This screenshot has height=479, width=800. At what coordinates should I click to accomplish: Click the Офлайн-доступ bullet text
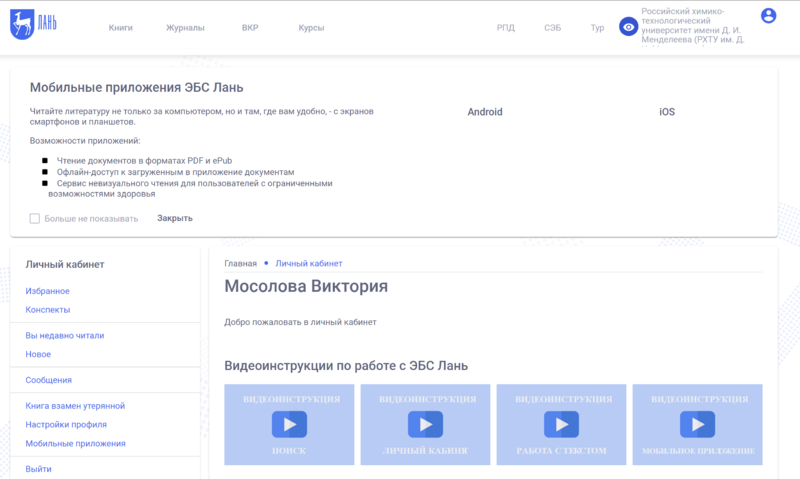pos(176,172)
